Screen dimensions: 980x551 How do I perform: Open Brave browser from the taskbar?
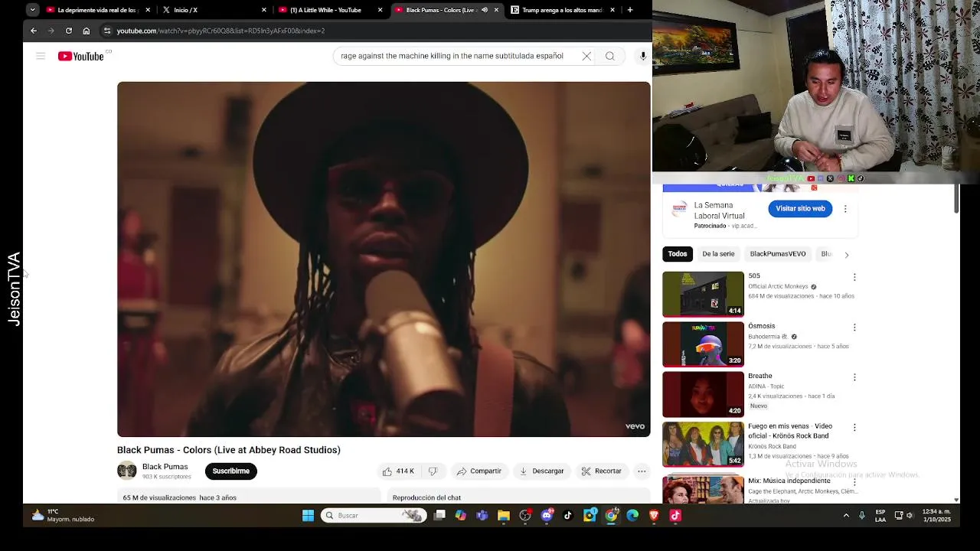click(x=654, y=516)
